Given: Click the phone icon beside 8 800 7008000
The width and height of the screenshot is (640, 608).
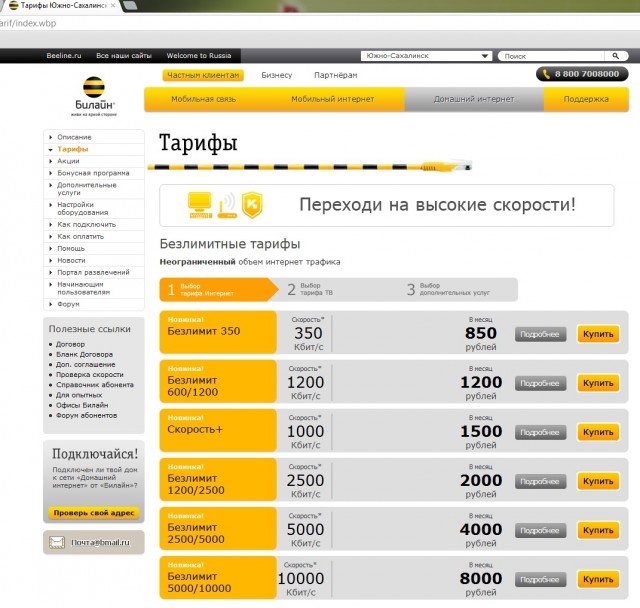Looking at the screenshot, I should (x=546, y=74).
